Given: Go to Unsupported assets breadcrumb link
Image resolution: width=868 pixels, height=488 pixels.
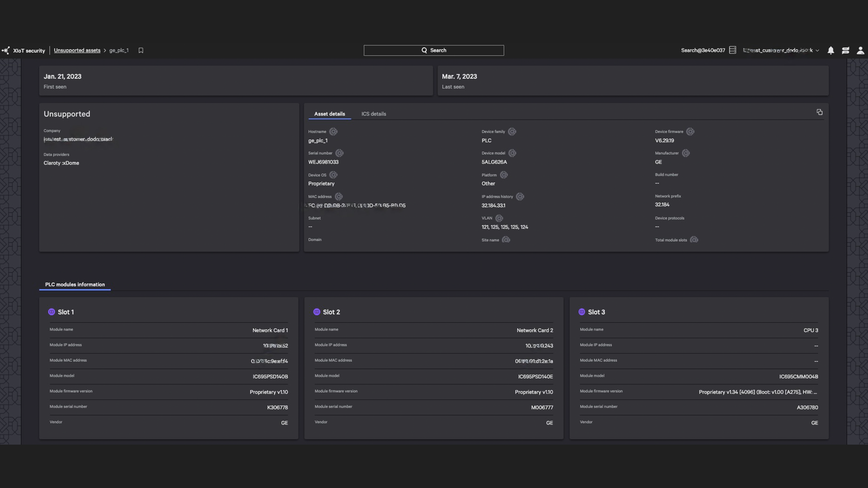Looking at the screenshot, I should click(x=77, y=51).
